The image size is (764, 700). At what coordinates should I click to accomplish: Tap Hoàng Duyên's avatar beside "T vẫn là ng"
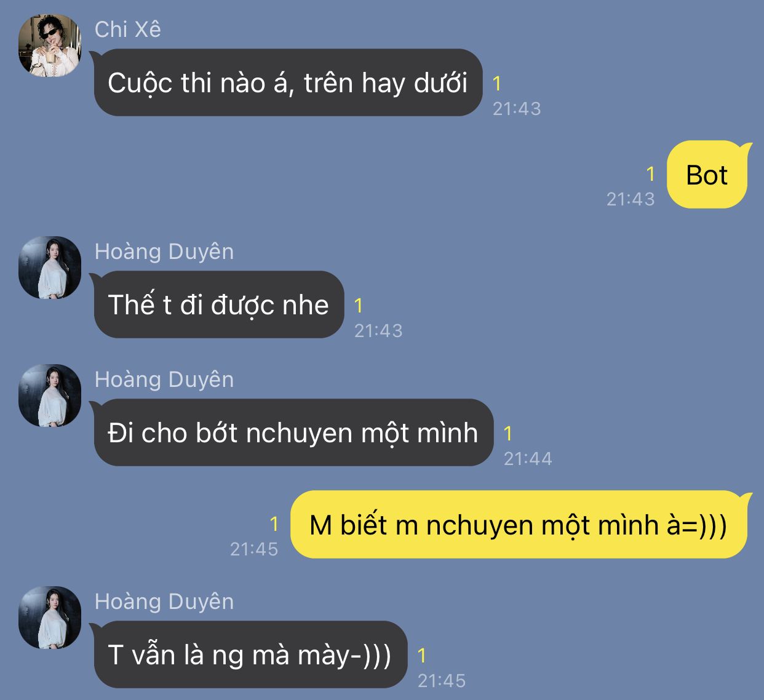[x=50, y=618]
